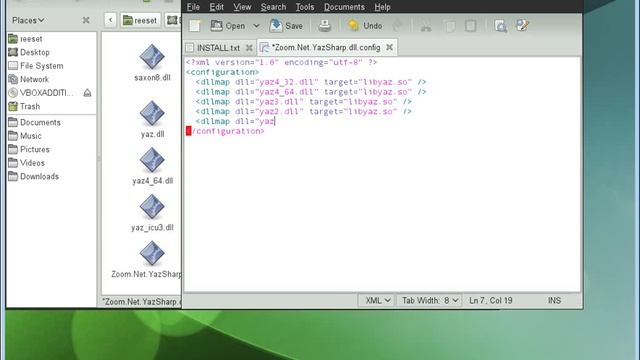Screen dimensions: 640x360
Task: Create a new document in gedit
Action: pyautogui.click(x=195, y=26)
